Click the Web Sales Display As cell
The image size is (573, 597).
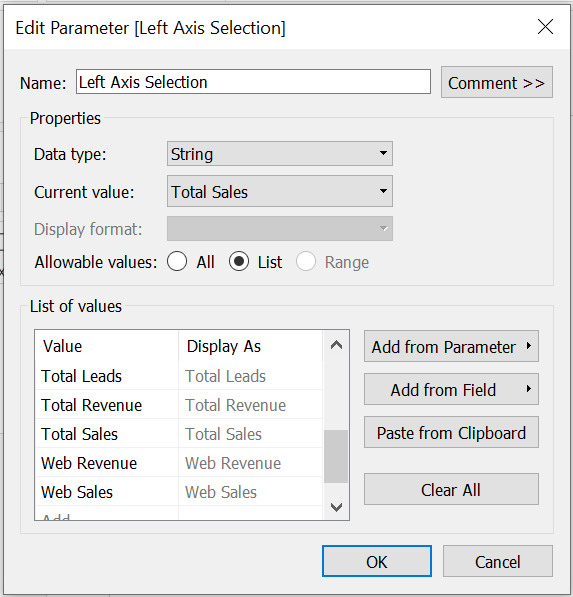(251, 492)
